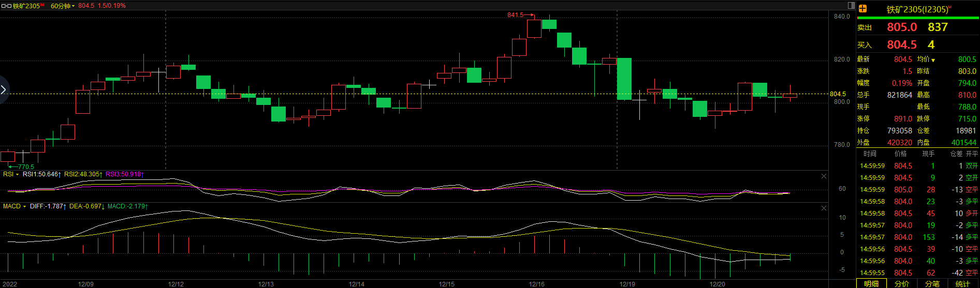980x288 pixels.
Task: Click the 昨结 value 803.0
Action: 967,71
